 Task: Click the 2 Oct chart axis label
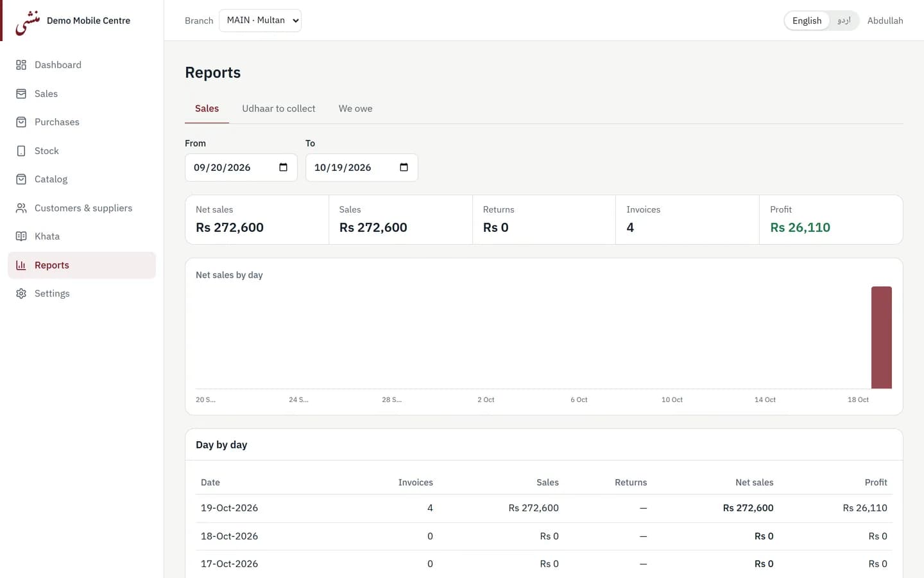point(486,399)
